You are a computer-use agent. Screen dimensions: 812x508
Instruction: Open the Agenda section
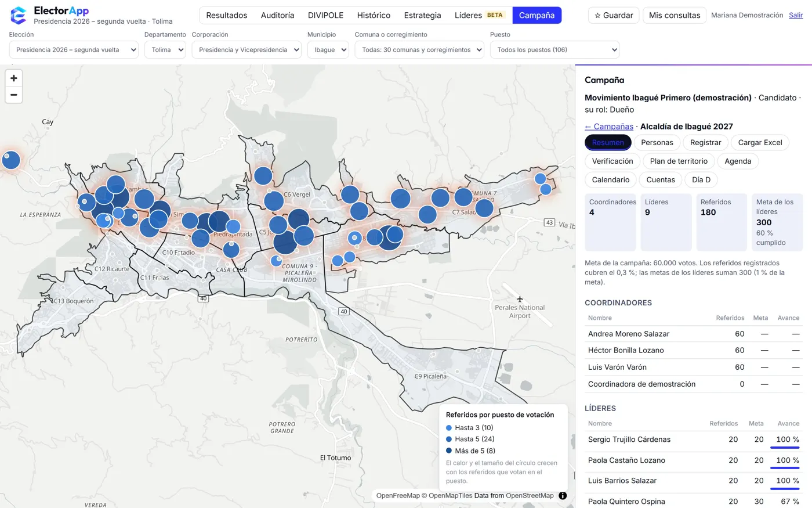pos(738,161)
